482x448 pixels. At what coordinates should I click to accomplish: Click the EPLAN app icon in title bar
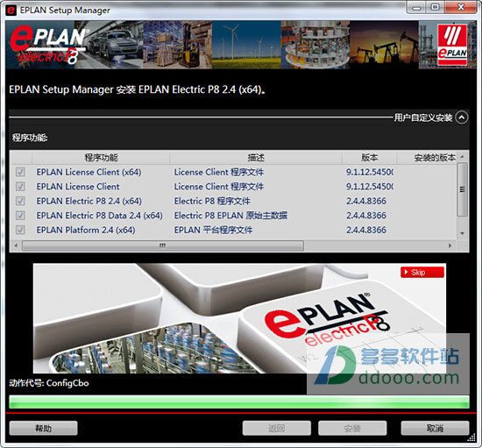click(11, 11)
